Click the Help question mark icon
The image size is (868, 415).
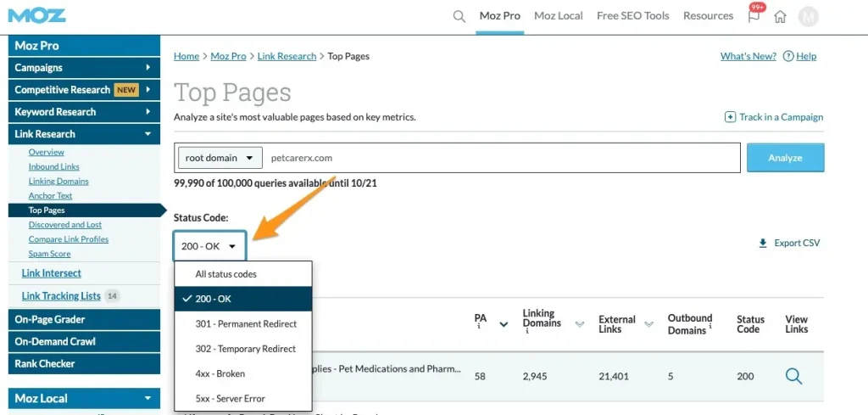(788, 56)
